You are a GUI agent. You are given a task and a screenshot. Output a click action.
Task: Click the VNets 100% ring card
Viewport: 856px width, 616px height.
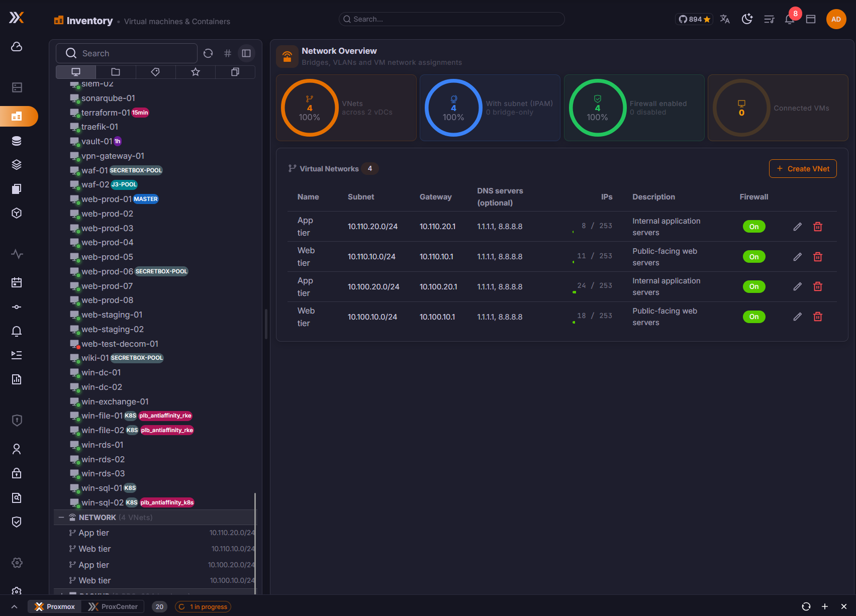click(x=346, y=108)
